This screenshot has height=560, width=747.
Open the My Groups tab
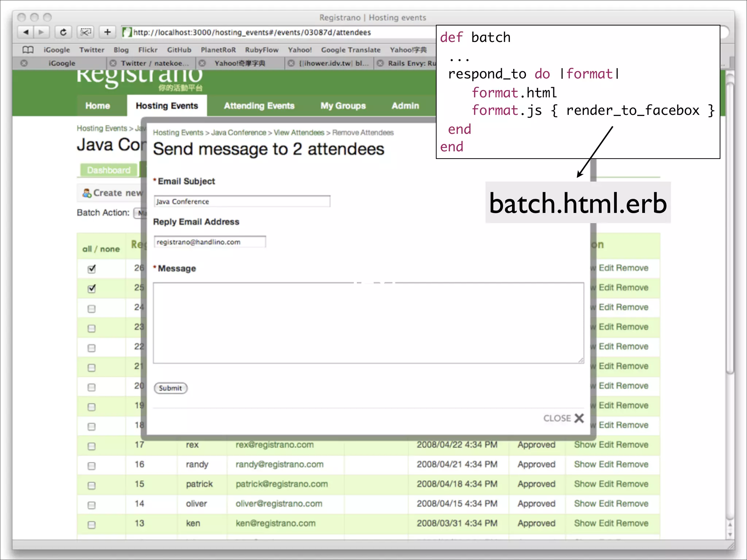click(343, 106)
